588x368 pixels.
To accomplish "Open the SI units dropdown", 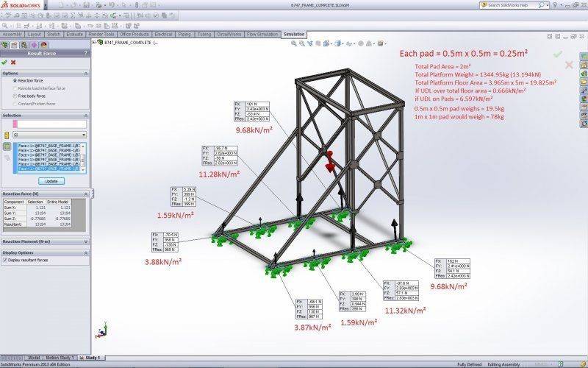I will [50, 135].
